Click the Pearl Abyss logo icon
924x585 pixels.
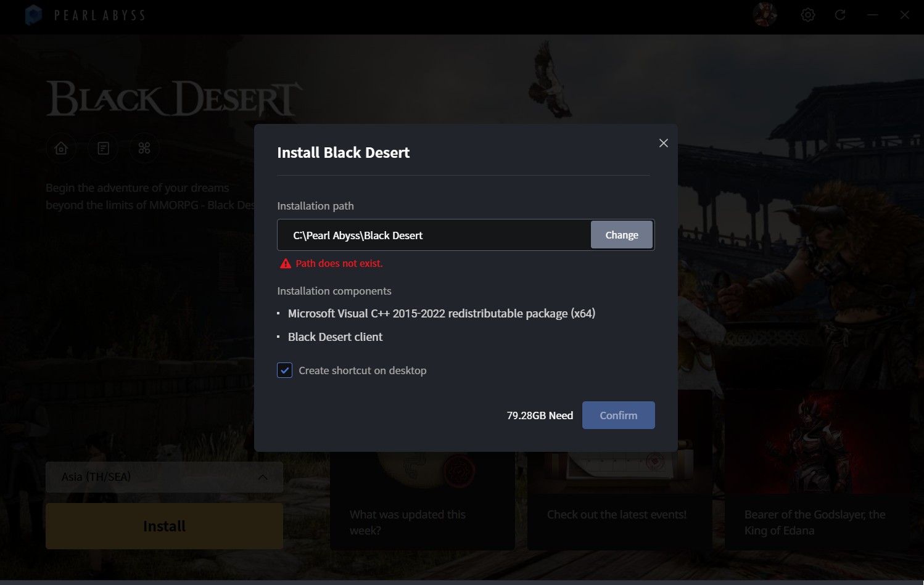pos(33,15)
